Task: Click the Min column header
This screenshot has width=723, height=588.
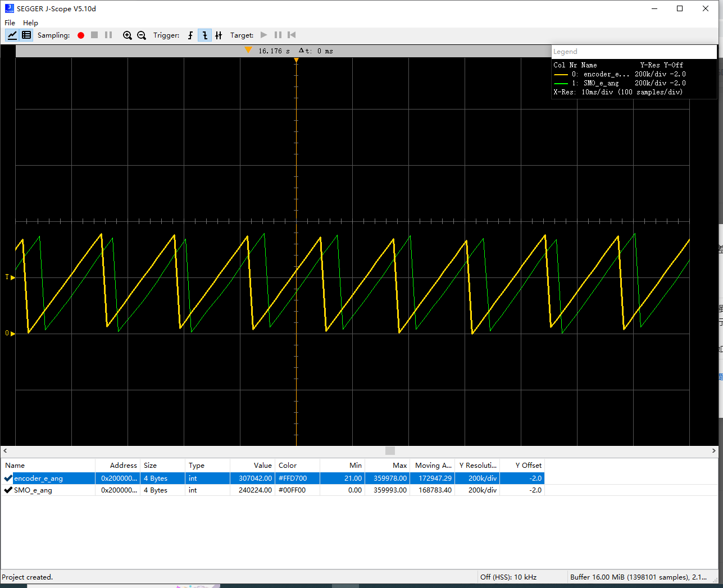Action: click(343, 466)
